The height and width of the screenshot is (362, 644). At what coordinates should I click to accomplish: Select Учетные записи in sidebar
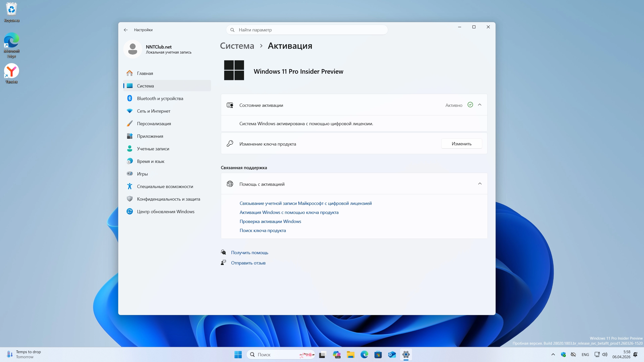click(x=153, y=149)
